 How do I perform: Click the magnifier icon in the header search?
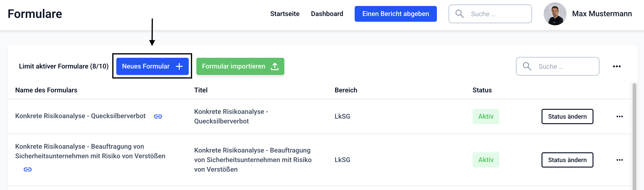point(459,14)
